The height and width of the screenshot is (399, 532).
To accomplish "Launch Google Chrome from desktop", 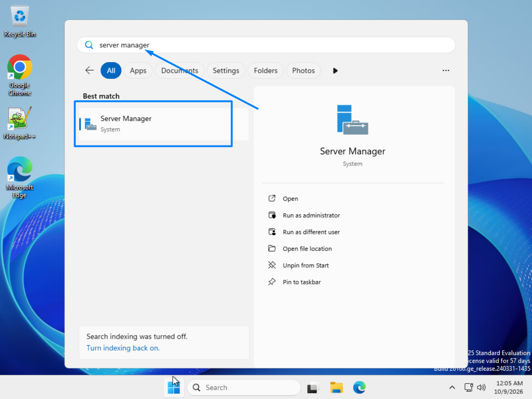I will pos(20,75).
